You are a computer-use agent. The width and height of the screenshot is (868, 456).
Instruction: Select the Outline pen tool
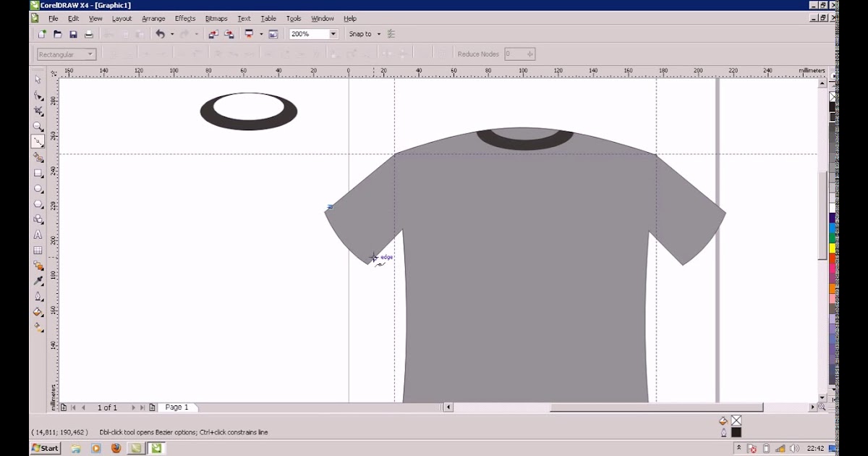click(38, 297)
